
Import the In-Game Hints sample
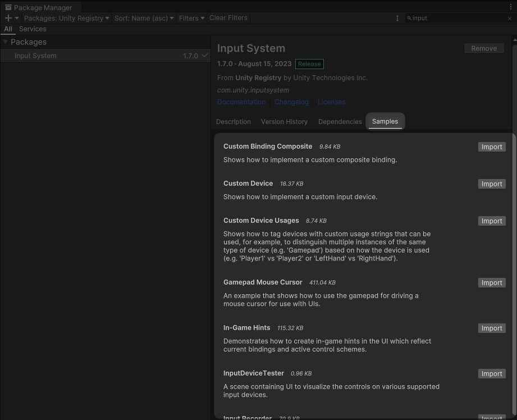click(492, 328)
